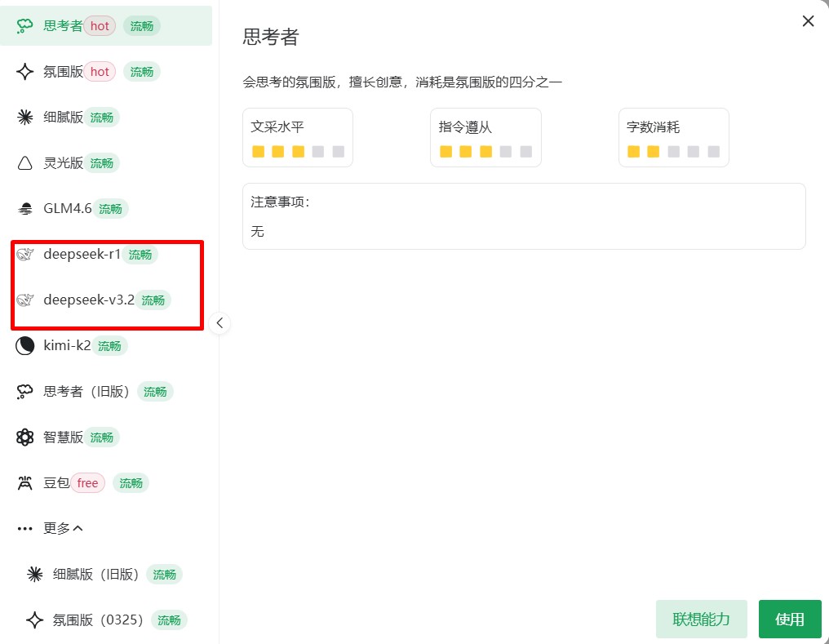Select the 灵光版 triangle icon
The height and width of the screenshot is (644, 829).
click(x=24, y=162)
